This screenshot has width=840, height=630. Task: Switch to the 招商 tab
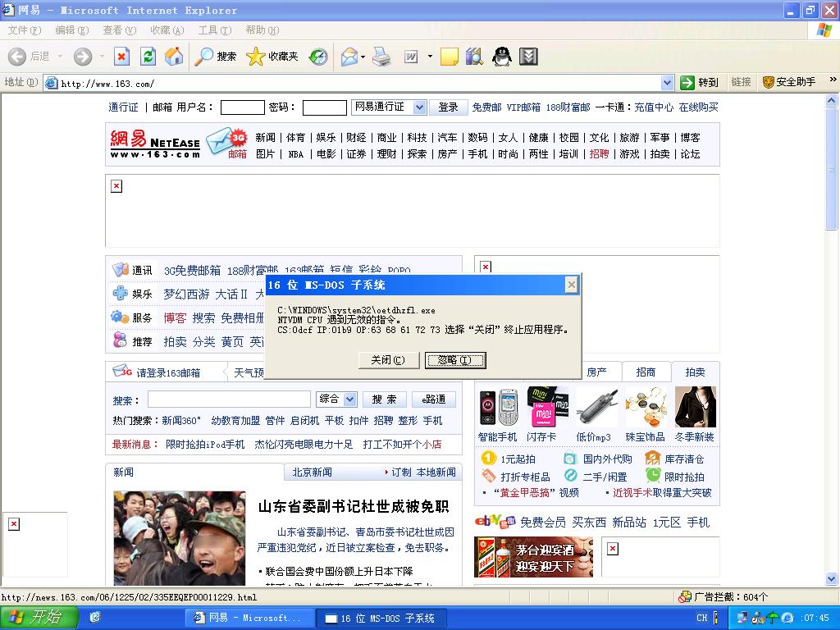[646, 372]
